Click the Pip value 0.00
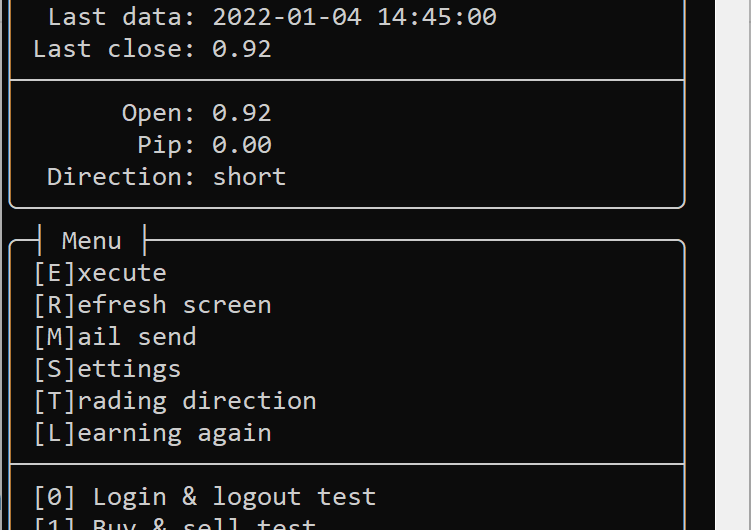The height and width of the screenshot is (530, 751). click(242, 145)
